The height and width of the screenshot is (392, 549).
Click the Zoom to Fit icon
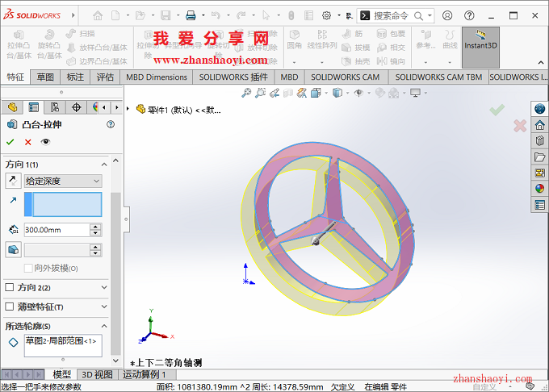[x=245, y=94]
